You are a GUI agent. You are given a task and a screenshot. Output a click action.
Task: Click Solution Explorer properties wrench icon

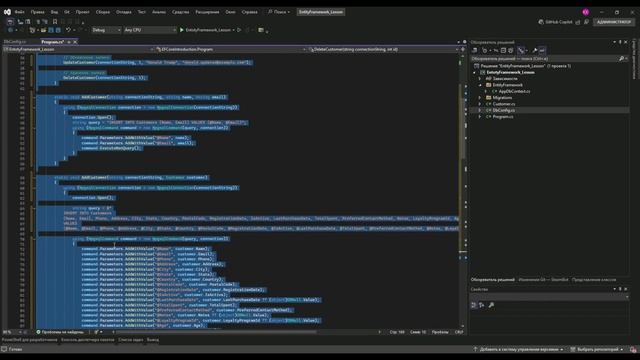[x=535, y=50]
